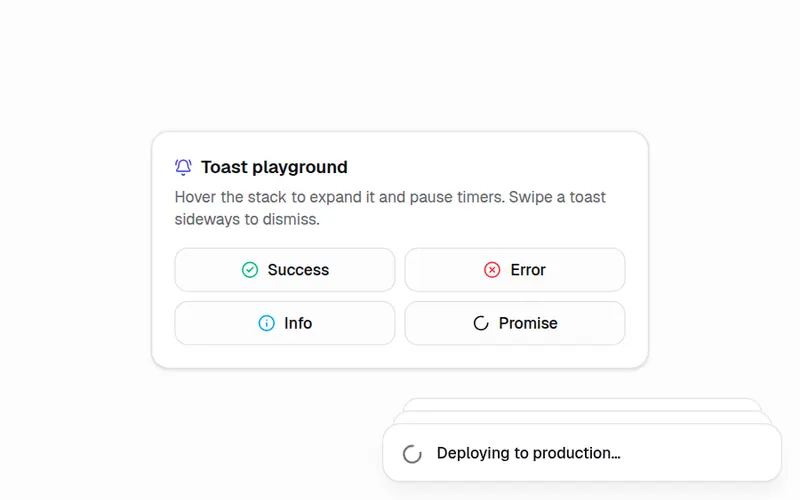The height and width of the screenshot is (500, 800).
Task: Show an Info toast
Action: (285, 323)
